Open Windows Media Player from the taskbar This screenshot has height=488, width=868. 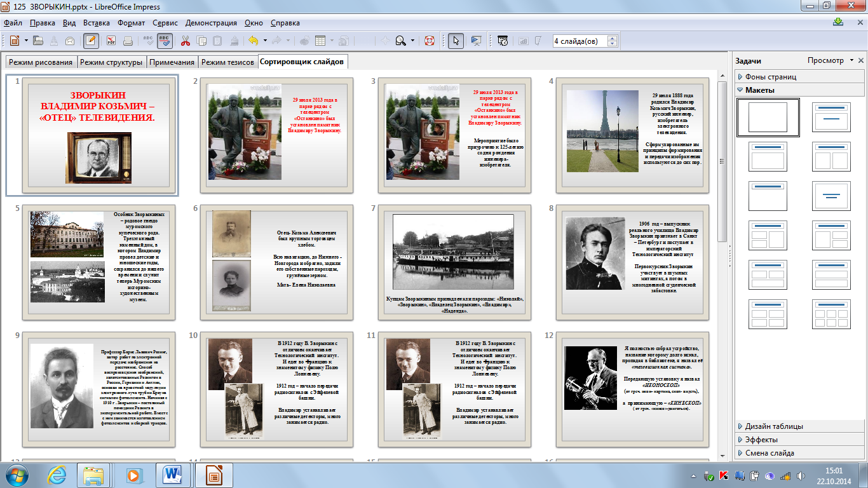pyautogui.click(x=133, y=475)
